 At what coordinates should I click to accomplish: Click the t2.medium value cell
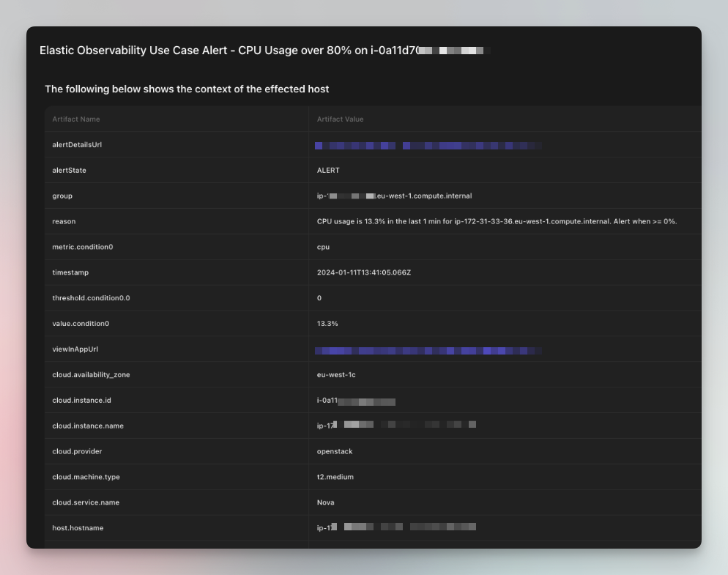(335, 477)
